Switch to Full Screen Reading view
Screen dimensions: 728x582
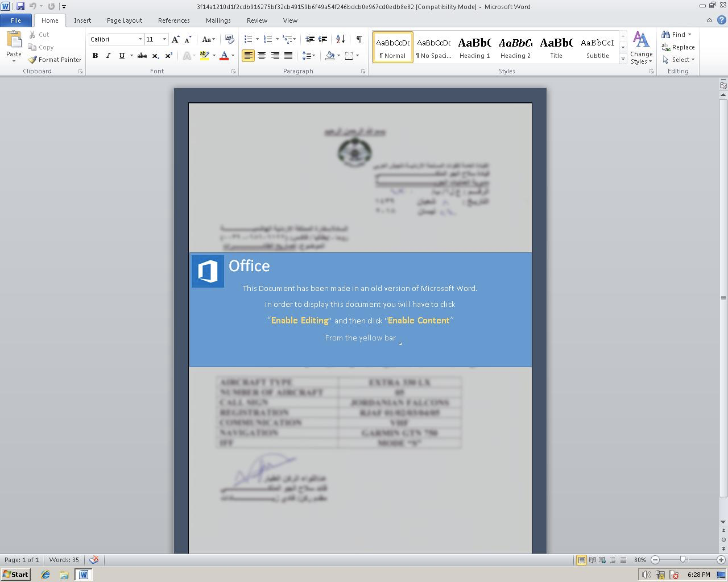[x=592, y=560]
